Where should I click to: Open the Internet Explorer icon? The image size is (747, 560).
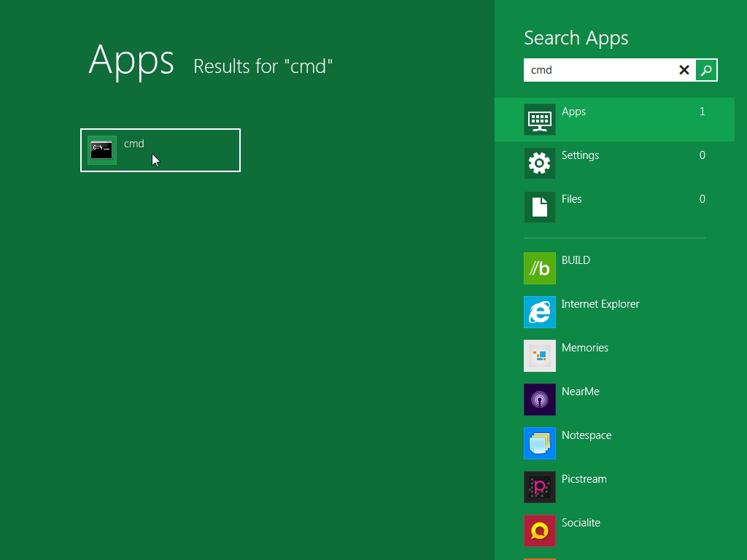tap(540, 312)
